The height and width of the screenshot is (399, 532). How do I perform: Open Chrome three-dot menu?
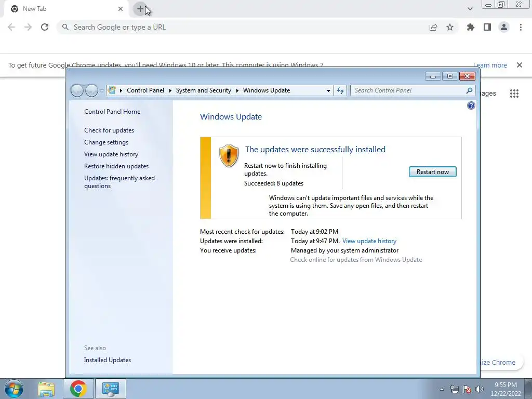521,27
